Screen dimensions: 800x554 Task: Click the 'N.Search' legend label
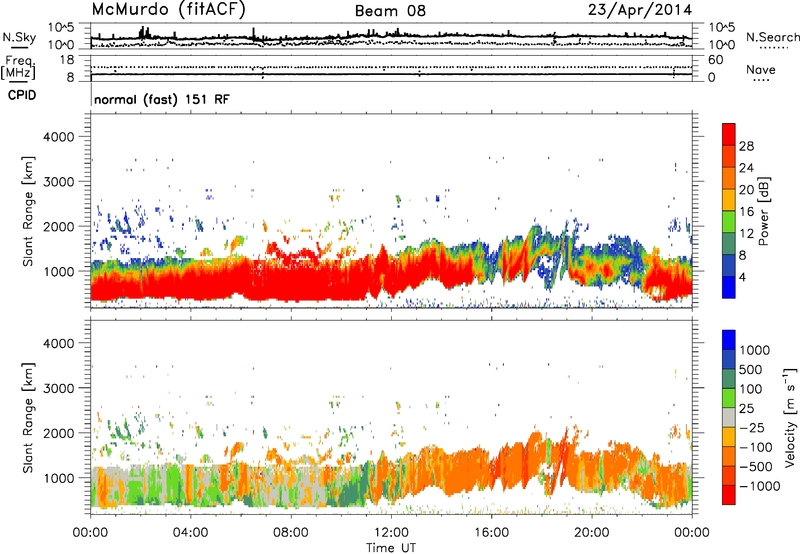click(x=772, y=37)
